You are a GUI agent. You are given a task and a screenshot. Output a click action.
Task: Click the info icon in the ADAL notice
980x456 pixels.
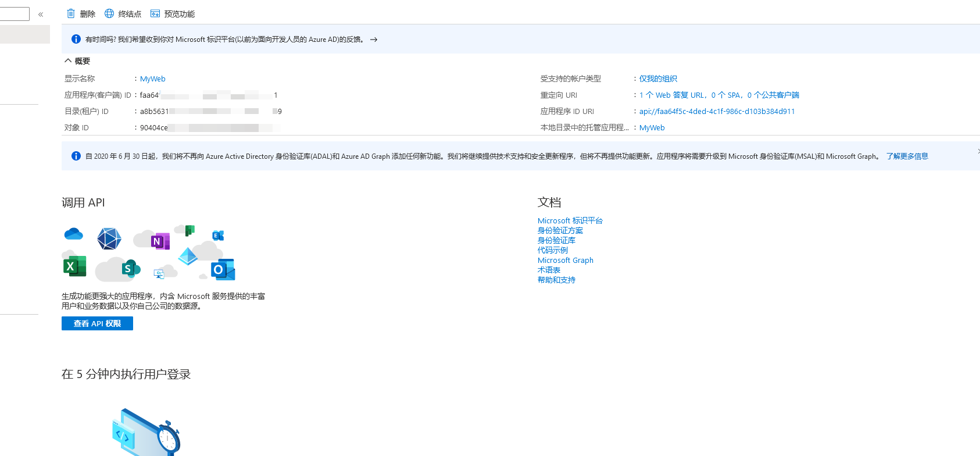coord(76,156)
